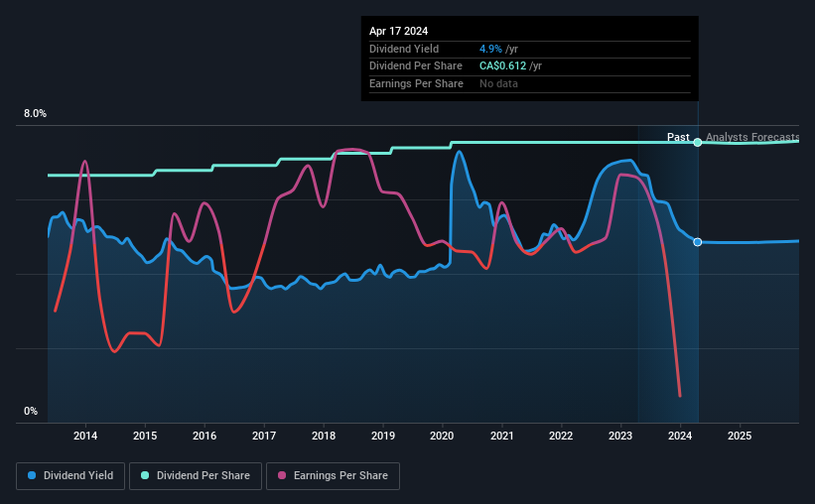Click the Apr 17 2024 tooltip date
The width and height of the screenshot is (815, 504).
[399, 31]
